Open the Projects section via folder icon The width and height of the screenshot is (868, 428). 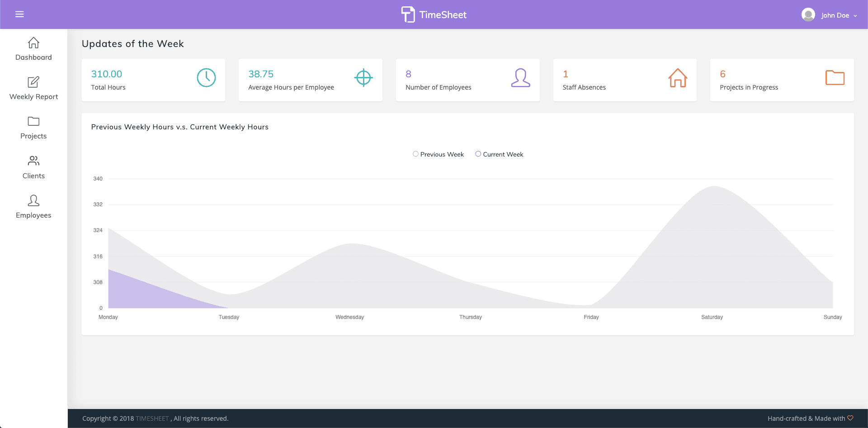coord(33,122)
